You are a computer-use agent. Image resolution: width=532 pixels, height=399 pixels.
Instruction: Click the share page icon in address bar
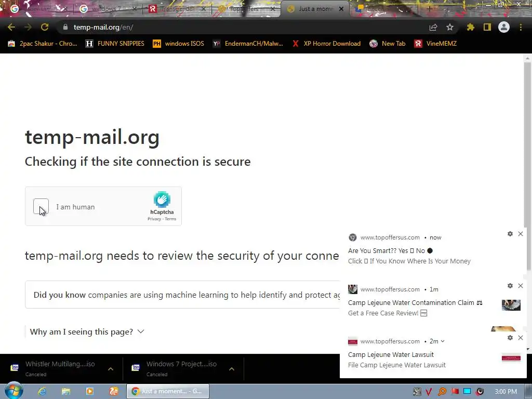433,27
